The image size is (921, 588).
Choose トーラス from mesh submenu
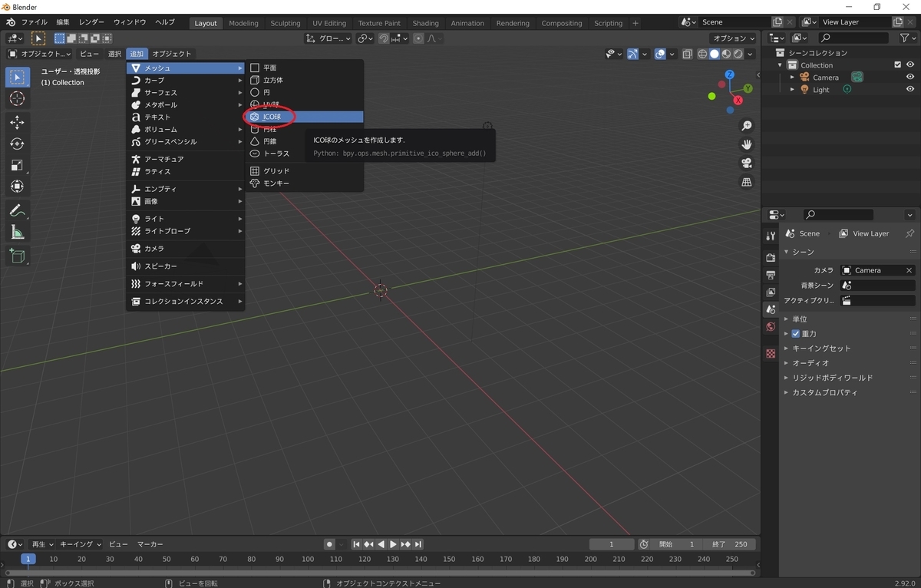[304, 154]
